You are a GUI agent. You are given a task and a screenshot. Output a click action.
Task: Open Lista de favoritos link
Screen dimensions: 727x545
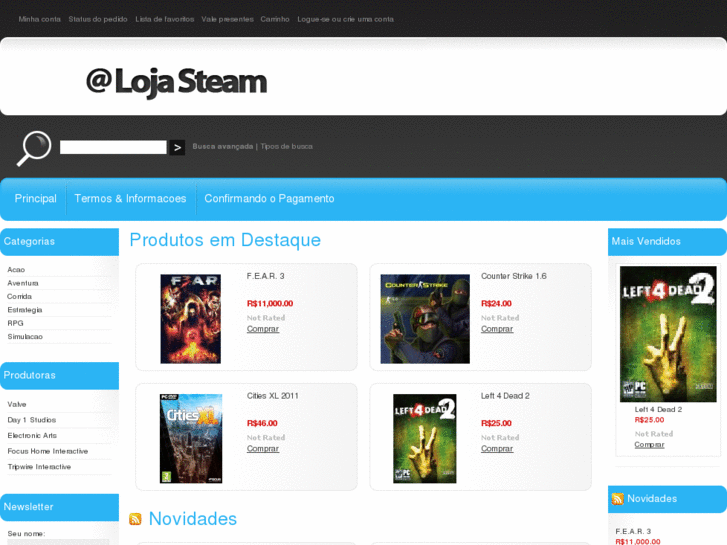click(x=165, y=19)
